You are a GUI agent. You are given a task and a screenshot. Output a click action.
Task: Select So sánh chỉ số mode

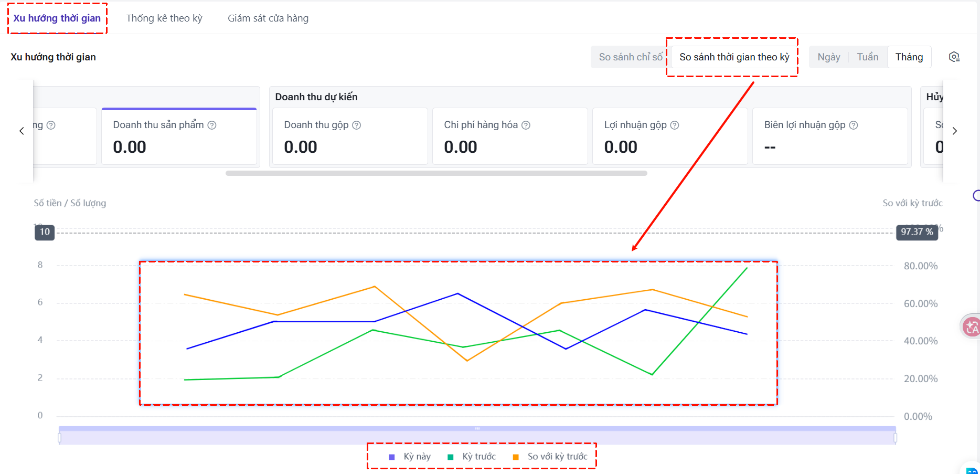(630, 57)
